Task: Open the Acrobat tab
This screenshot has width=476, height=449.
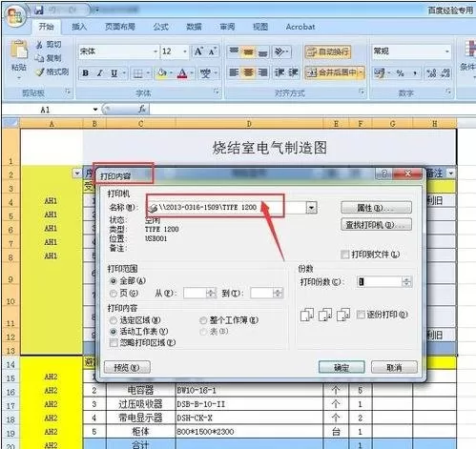Action: (300, 27)
